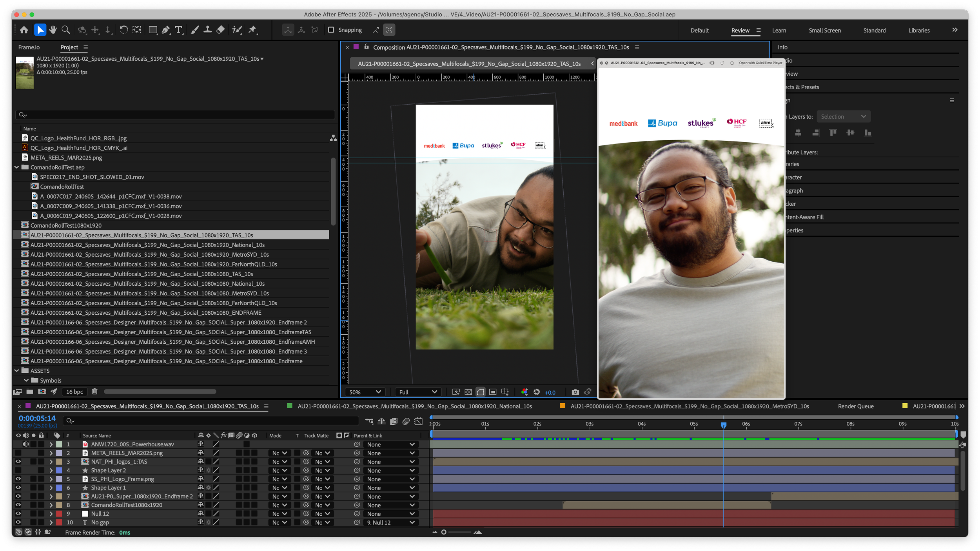Select the Rotation tool
980x551 pixels.
(x=123, y=30)
